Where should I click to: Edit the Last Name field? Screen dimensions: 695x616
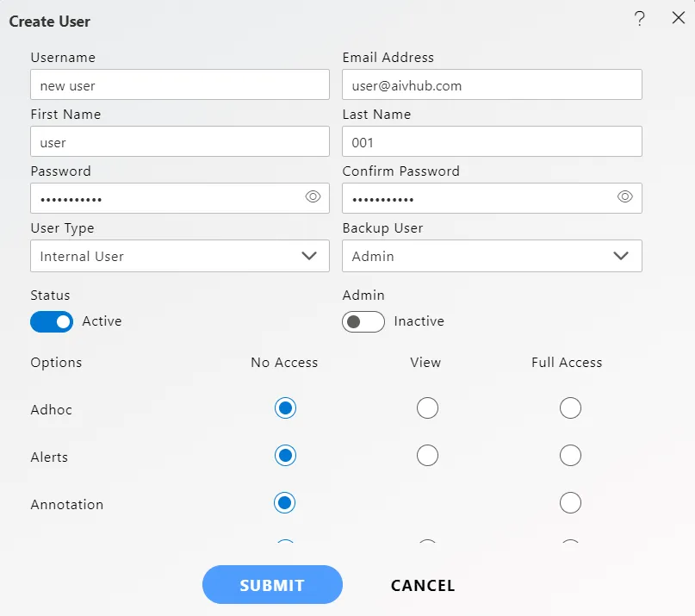click(x=492, y=141)
